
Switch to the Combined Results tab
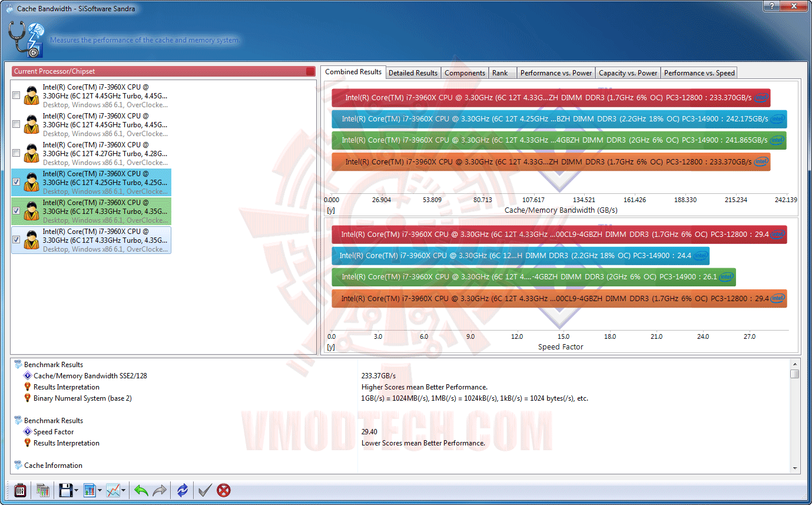click(x=353, y=72)
